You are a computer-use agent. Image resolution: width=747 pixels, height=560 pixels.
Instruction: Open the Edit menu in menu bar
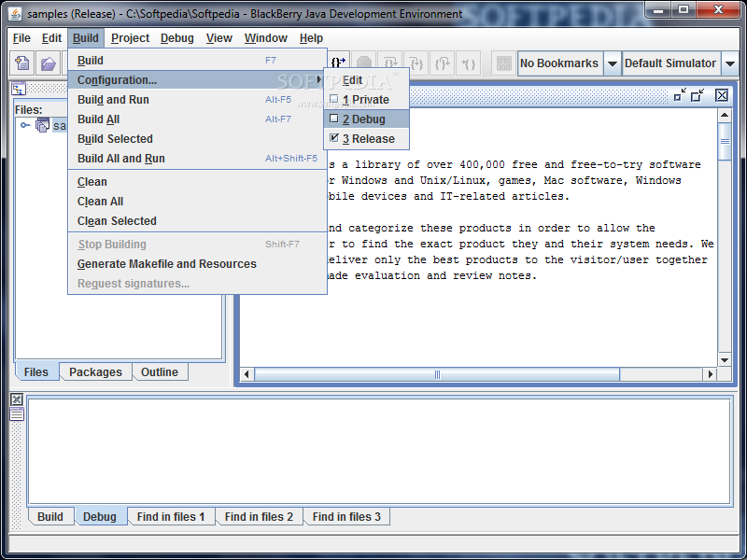pyautogui.click(x=51, y=38)
